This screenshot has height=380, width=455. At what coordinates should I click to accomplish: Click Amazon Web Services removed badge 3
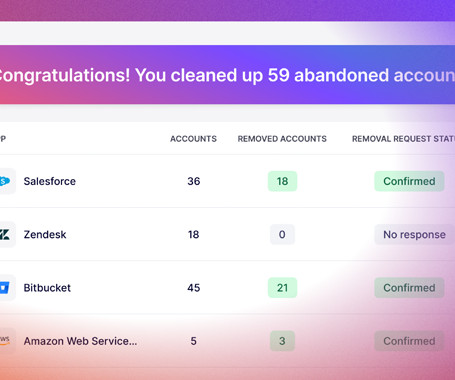(282, 341)
